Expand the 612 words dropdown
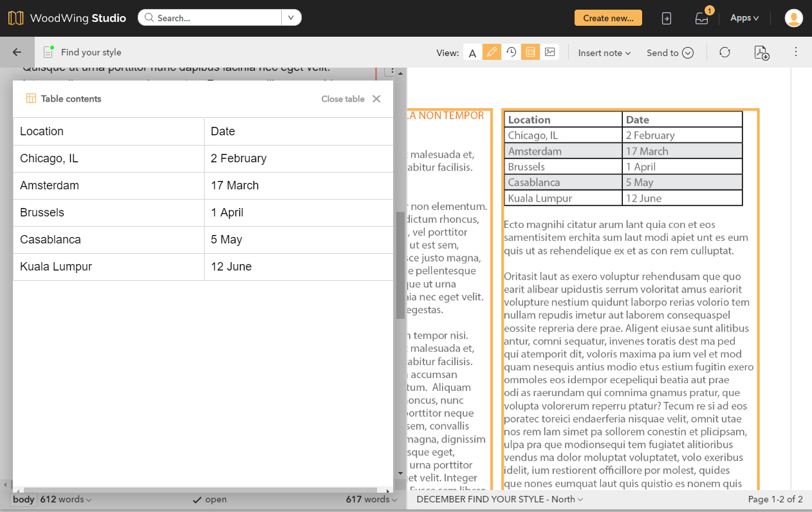 pos(66,499)
